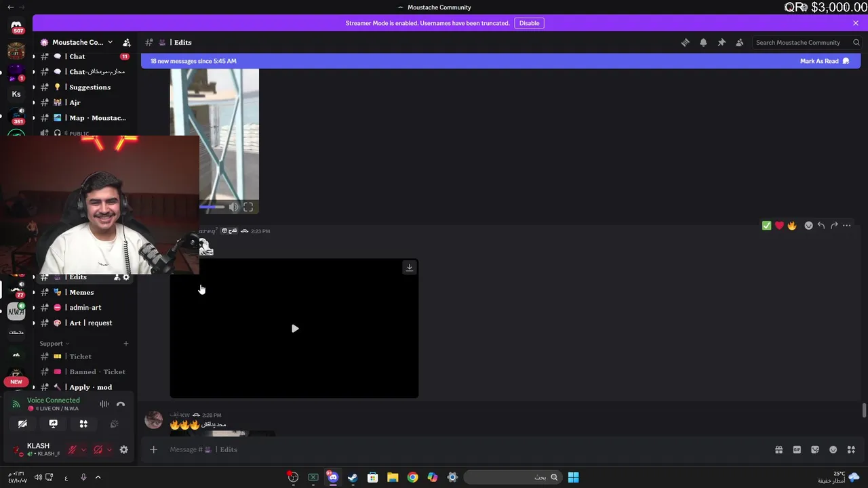Unmute the microphone in user panel
Image resolution: width=868 pixels, height=488 pixels.
click(x=72, y=449)
